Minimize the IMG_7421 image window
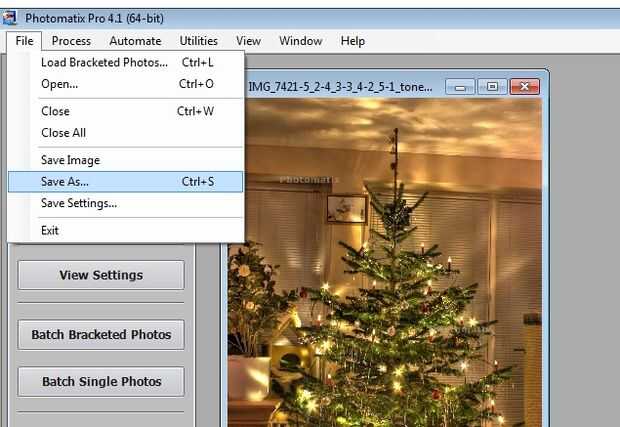620x427 pixels. (460, 87)
